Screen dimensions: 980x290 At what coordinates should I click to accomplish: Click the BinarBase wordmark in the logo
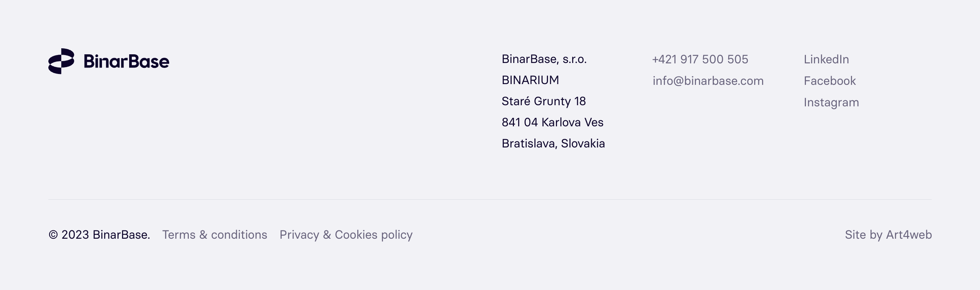[126, 61]
